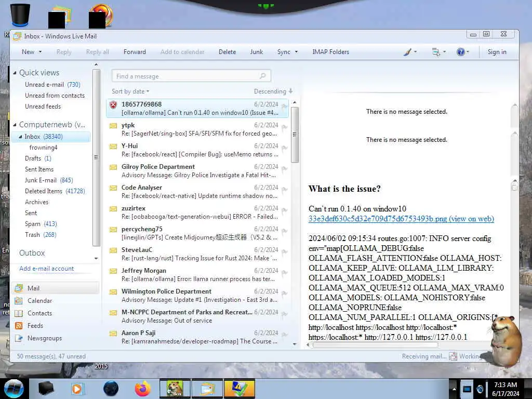
Task: Open Unread feeds view
Action: (43, 106)
